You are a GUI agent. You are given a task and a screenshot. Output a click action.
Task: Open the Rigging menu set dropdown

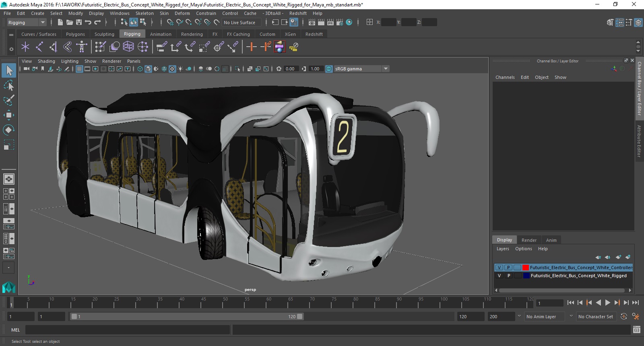click(x=42, y=23)
